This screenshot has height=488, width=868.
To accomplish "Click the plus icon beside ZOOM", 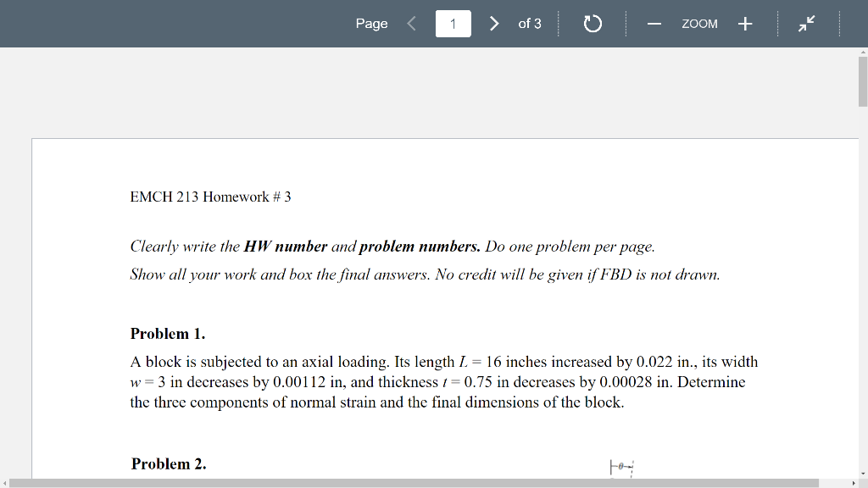I will [744, 24].
